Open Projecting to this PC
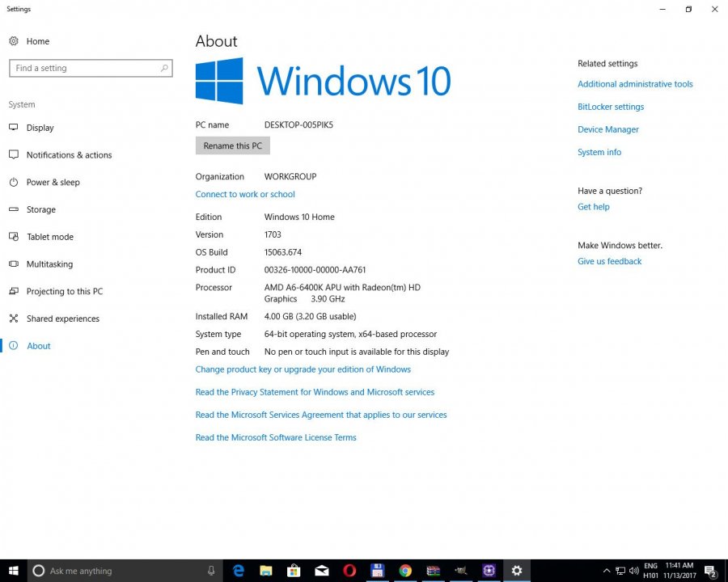This screenshot has height=582, width=728. [56, 292]
